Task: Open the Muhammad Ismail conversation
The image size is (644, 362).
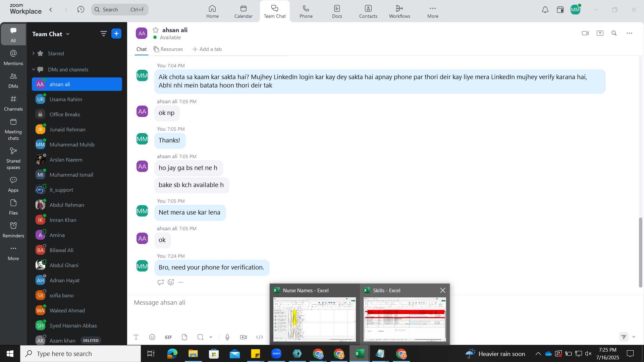Action: (x=77, y=175)
